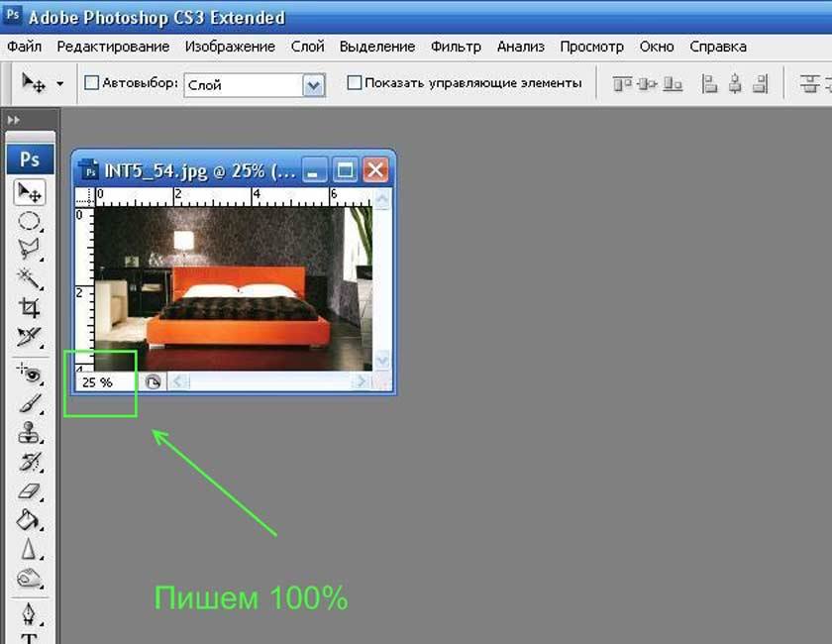Select the Red Eye tool
The image size is (832, 644).
(30, 374)
